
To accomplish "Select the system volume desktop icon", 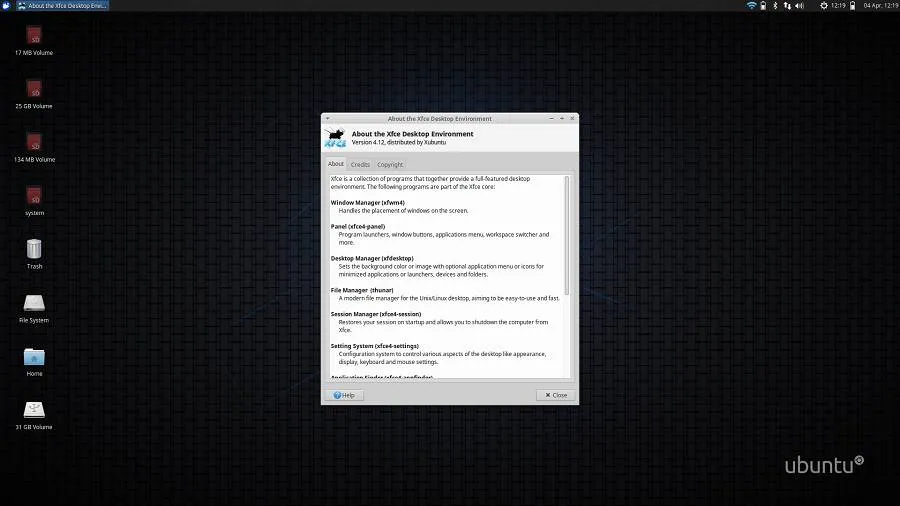I will (34, 196).
